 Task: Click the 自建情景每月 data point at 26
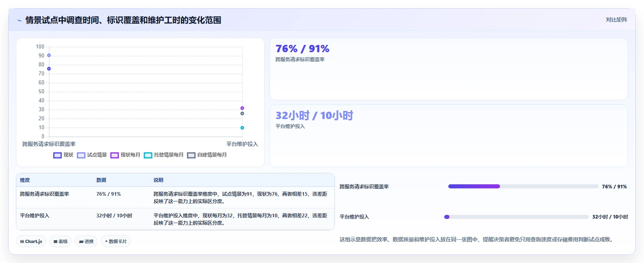click(x=242, y=113)
